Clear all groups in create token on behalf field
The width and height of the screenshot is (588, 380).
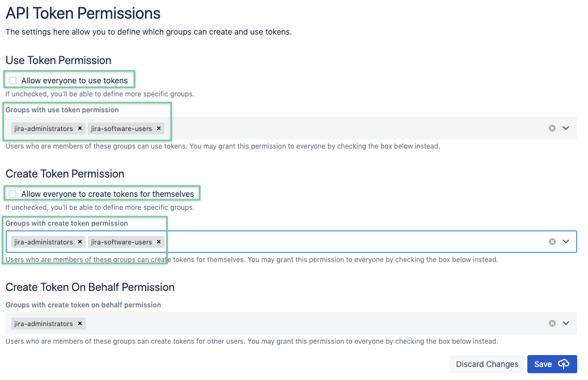tap(552, 323)
